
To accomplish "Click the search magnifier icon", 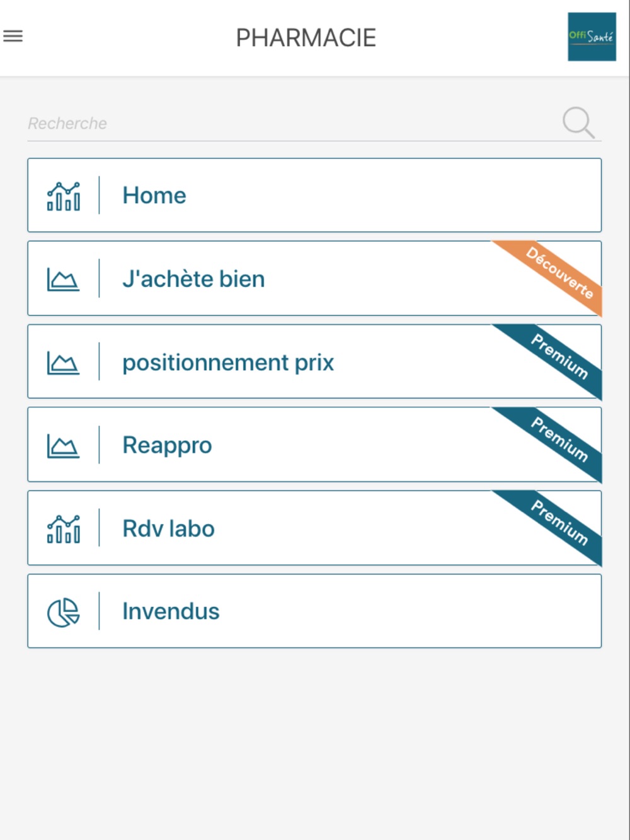I will 578,122.
